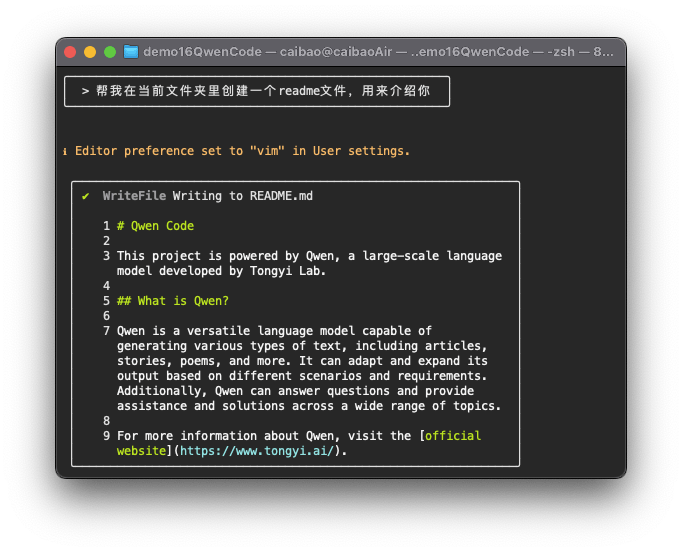
Task: Click line number 7 in the file preview
Action: tap(106, 331)
